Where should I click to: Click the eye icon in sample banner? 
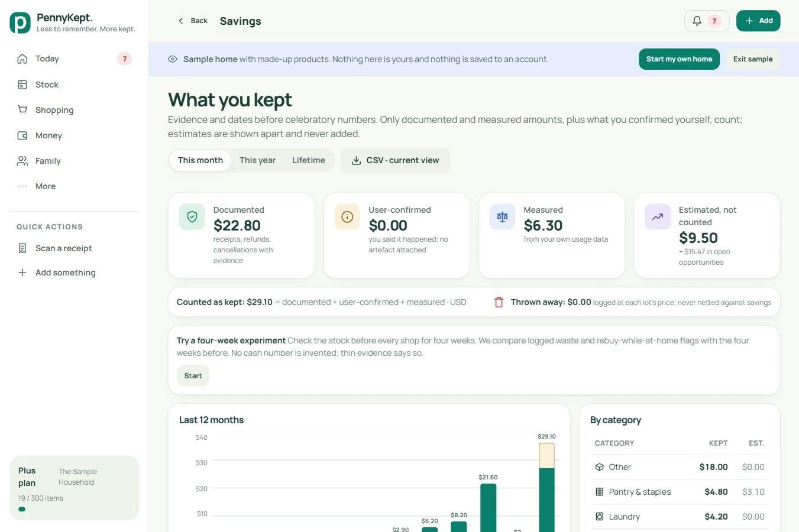pos(173,59)
